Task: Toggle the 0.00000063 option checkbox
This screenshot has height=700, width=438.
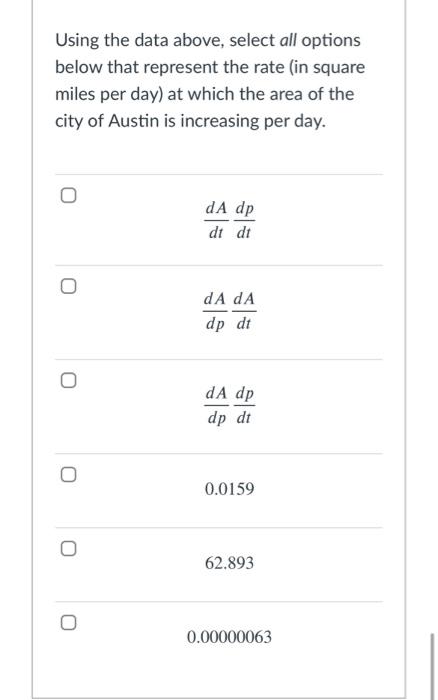Action: click(x=68, y=622)
